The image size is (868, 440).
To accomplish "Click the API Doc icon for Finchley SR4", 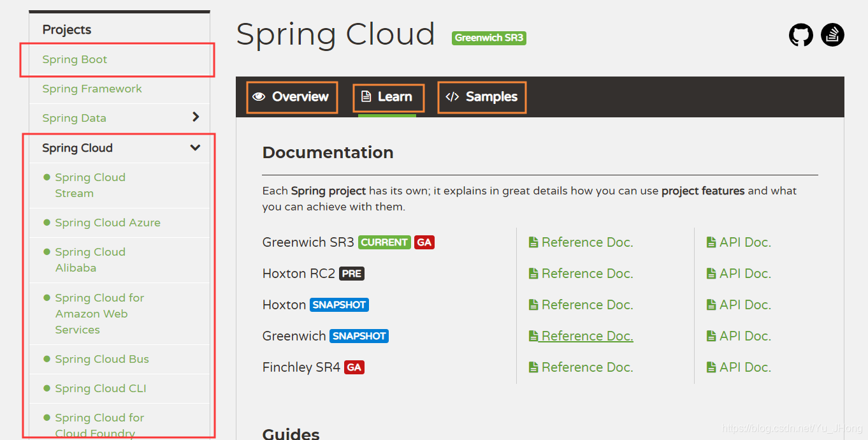I will [710, 367].
